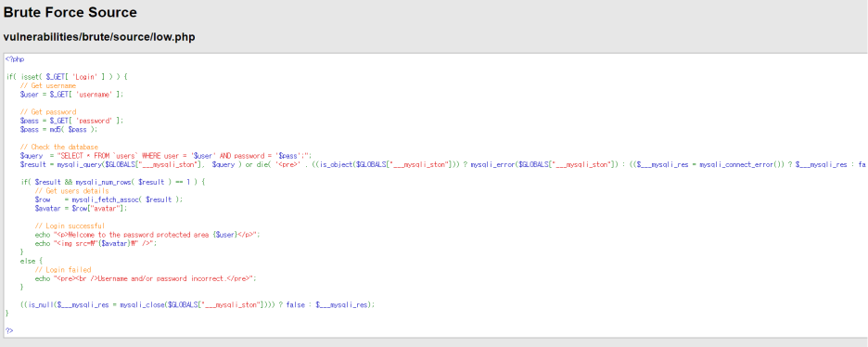868x347 pixels.
Task: Click the "// Get users details" comment
Action: coord(71,191)
